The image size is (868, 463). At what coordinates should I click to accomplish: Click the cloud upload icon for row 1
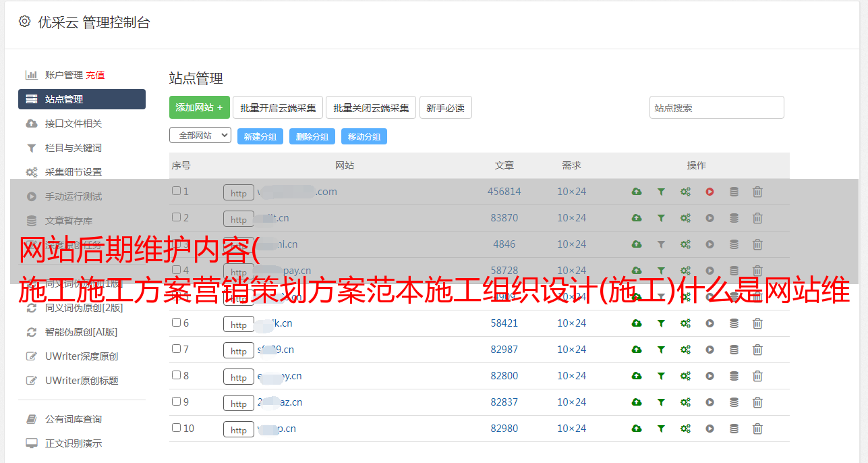click(x=637, y=192)
